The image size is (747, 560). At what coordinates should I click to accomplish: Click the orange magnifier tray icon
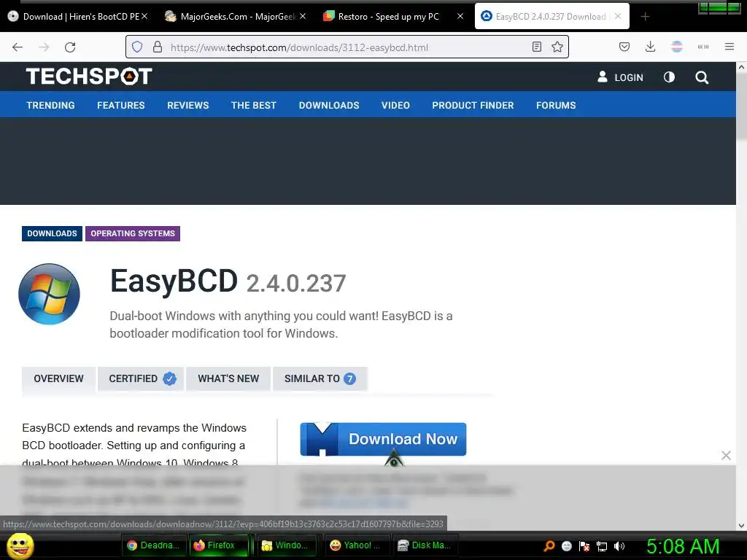(x=549, y=545)
